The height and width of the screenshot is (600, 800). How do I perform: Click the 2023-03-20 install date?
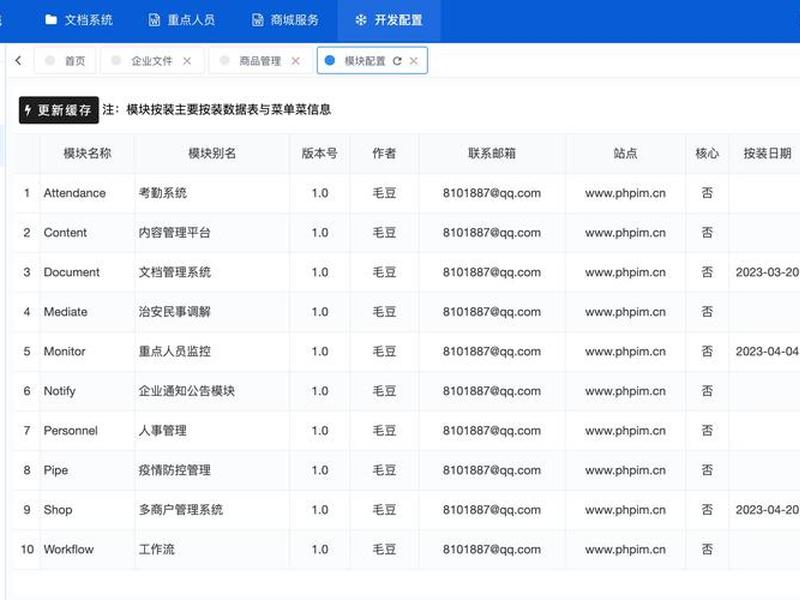coord(767,272)
